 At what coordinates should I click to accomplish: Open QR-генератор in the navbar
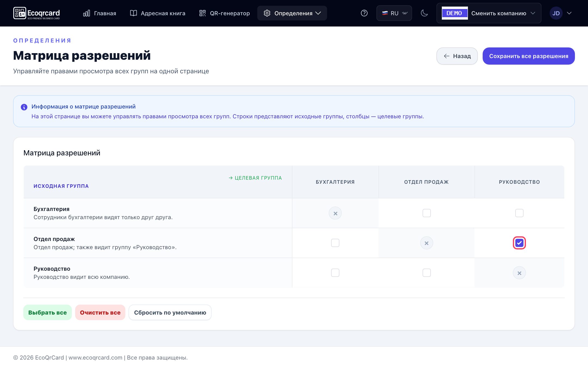[x=224, y=13]
